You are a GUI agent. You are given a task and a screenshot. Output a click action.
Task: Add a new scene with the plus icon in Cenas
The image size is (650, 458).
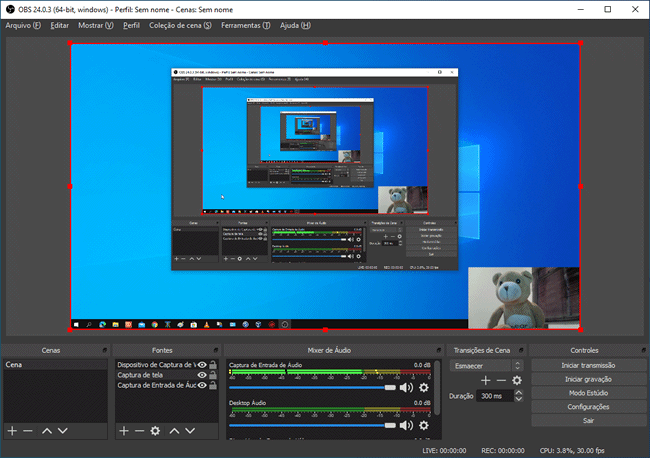(12, 430)
